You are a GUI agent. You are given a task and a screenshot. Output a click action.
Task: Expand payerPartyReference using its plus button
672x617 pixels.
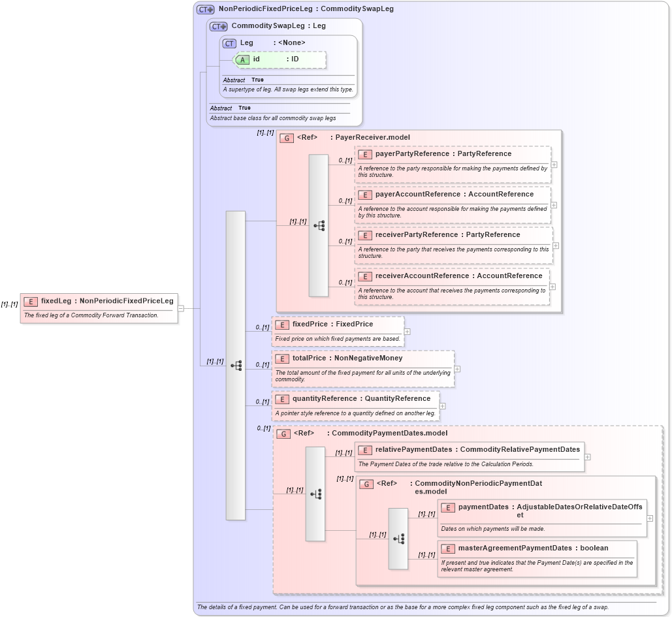pos(554,165)
